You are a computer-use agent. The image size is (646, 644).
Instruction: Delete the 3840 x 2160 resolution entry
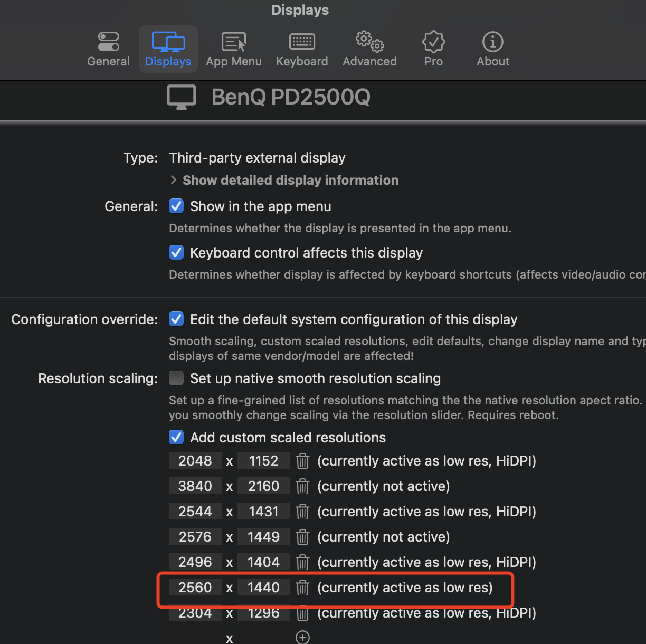click(x=302, y=486)
